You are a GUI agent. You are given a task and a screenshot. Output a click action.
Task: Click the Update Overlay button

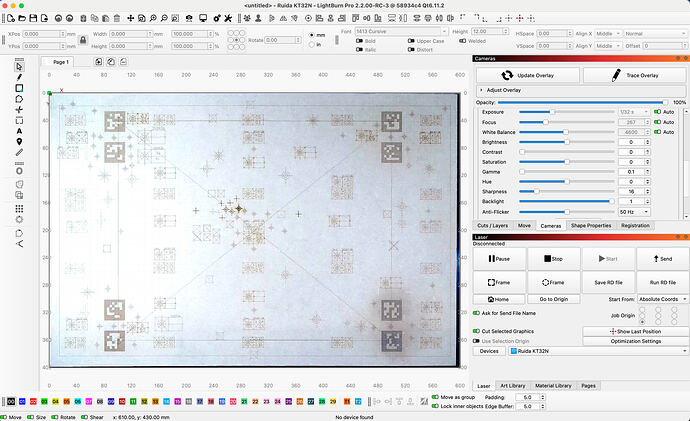[x=528, y=75]
